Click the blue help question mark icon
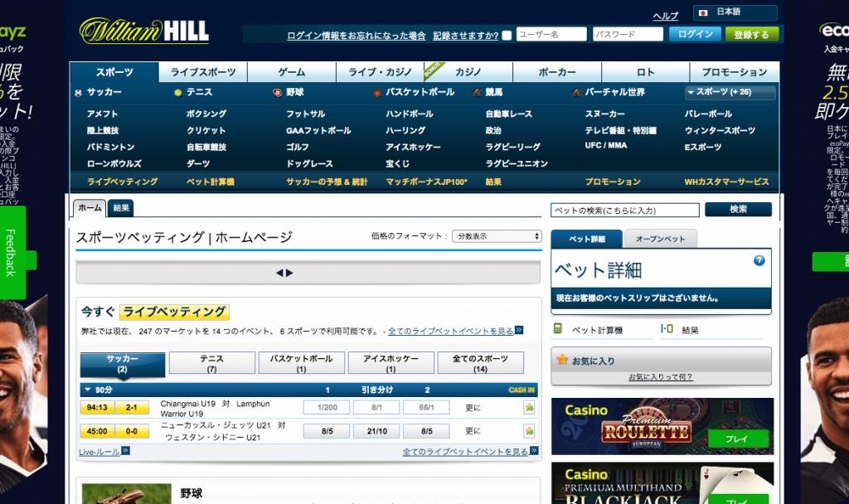Image resolution: width=849 pixels, height=504 pixels. [759, 260]
